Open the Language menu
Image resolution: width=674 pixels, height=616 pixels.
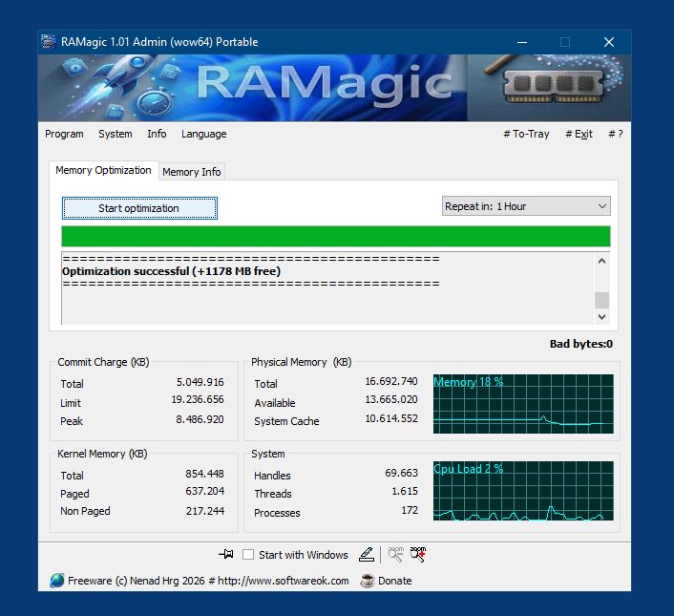click(203, 134)
